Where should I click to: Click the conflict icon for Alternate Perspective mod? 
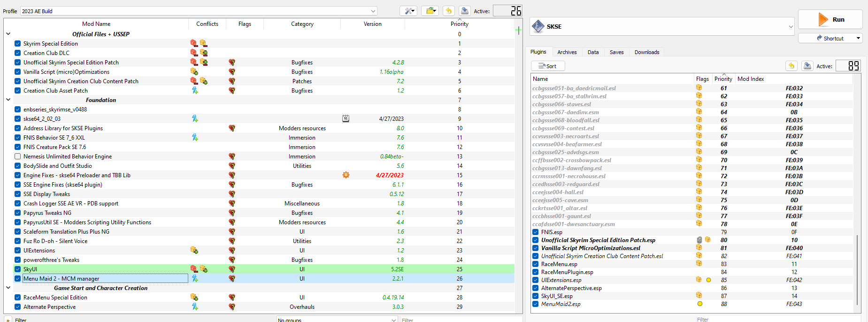pyautogui.click(x=195, y=306)
